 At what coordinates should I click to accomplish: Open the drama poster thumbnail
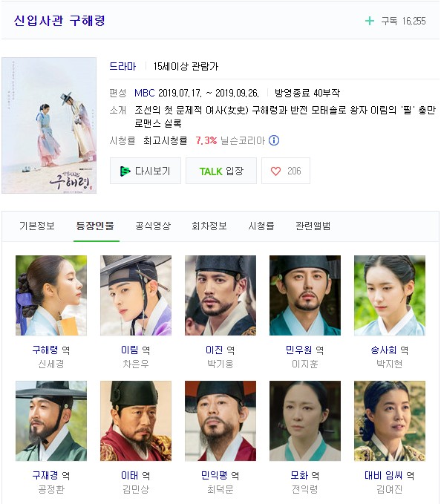pos(49,125)
